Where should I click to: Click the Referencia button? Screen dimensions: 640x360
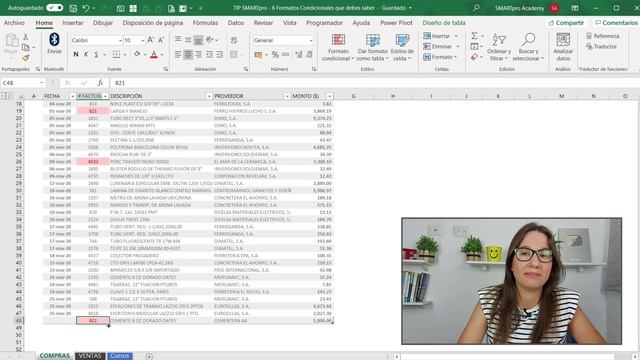click(603, 36)
